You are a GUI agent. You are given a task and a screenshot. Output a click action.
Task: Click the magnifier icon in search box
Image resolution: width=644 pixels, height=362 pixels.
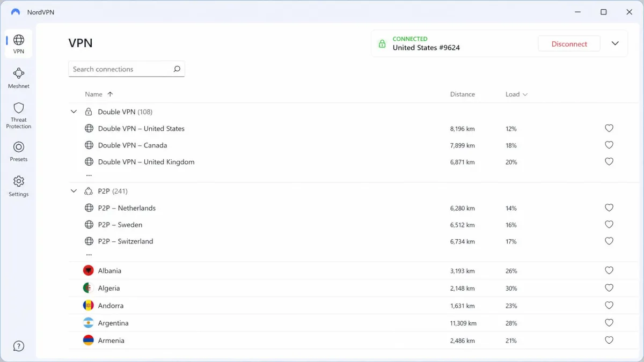pyautogui.click(x=177, y=69)
